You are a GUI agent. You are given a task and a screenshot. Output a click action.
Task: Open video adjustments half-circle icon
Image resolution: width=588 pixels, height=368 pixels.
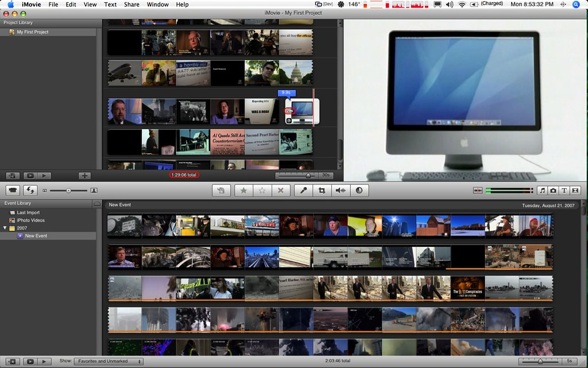pyautogui.click(x=359, y=191)
